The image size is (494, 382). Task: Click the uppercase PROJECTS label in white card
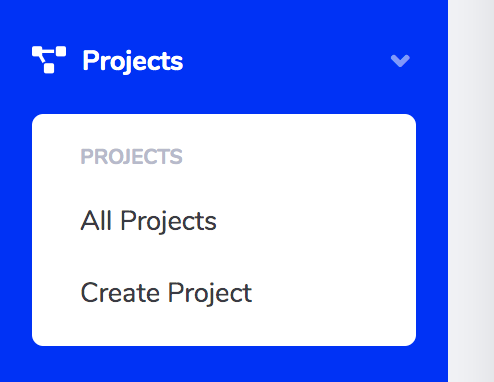click(x=131, y=157)
